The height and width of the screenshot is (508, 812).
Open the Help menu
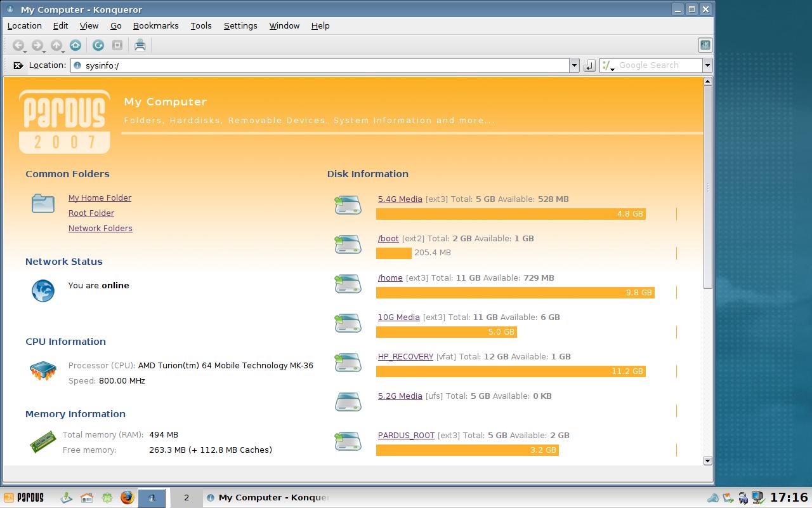[x=320, y=26]
